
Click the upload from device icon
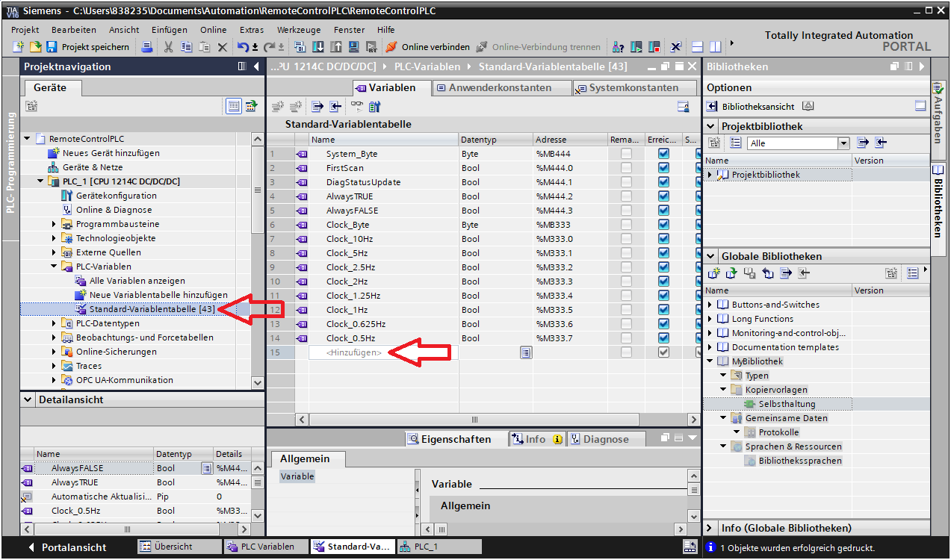pos(335,47)
